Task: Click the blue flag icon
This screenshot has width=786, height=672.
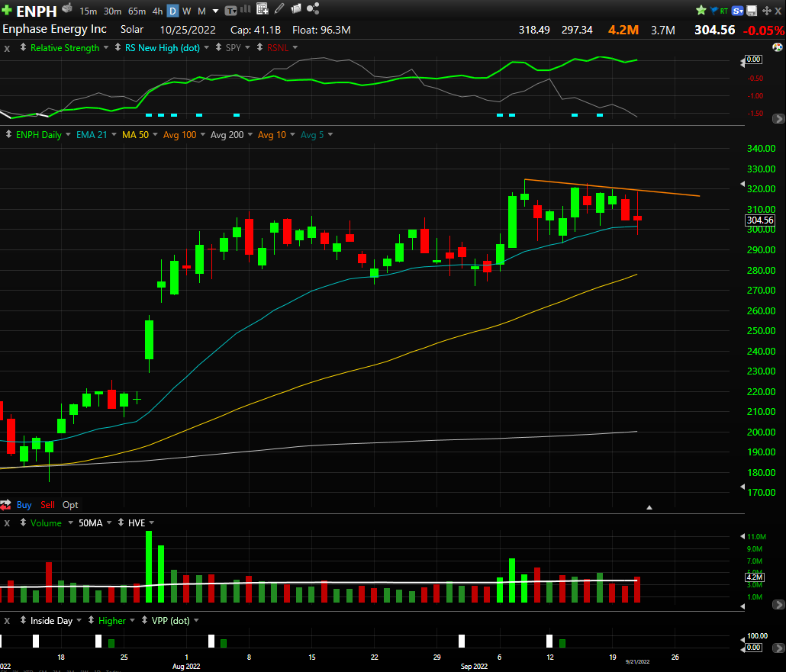Action: [x=714, y=11]
